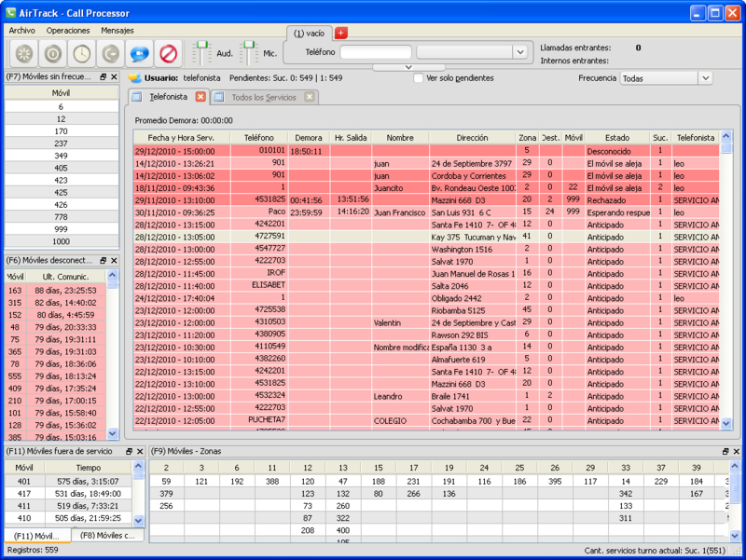Open the Mensajes menu
This screenshot has width=746, height=560.
[x=117, y=31]
